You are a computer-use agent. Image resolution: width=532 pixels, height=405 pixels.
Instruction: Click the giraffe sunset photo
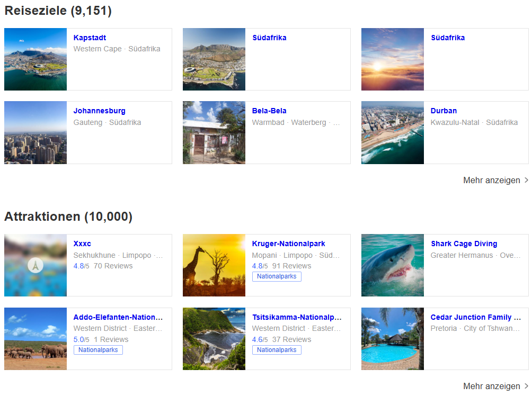[214, 265]
